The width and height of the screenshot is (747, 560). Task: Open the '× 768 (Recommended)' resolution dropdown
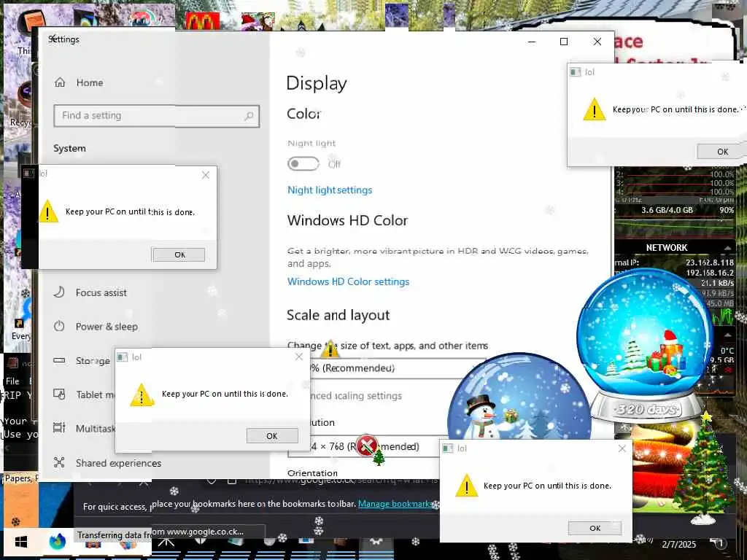pos(365,446)
